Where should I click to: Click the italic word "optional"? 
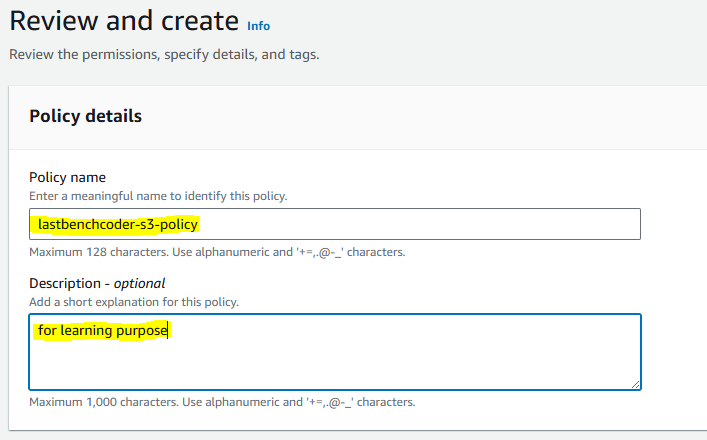coord(139,283)
